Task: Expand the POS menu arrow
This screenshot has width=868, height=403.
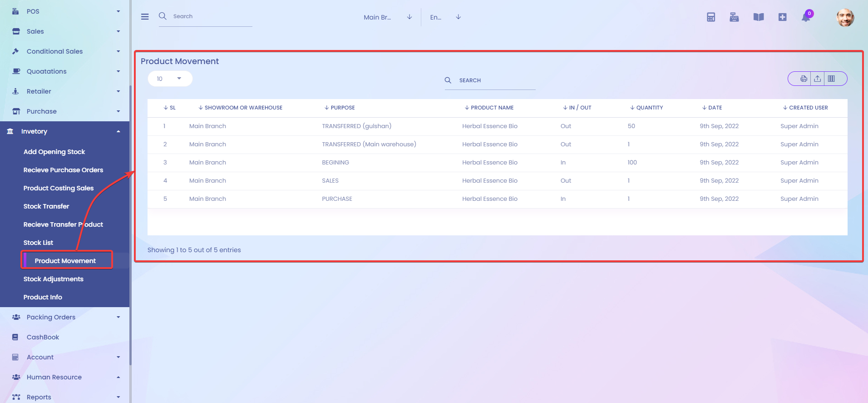Action: pos(118,11)
